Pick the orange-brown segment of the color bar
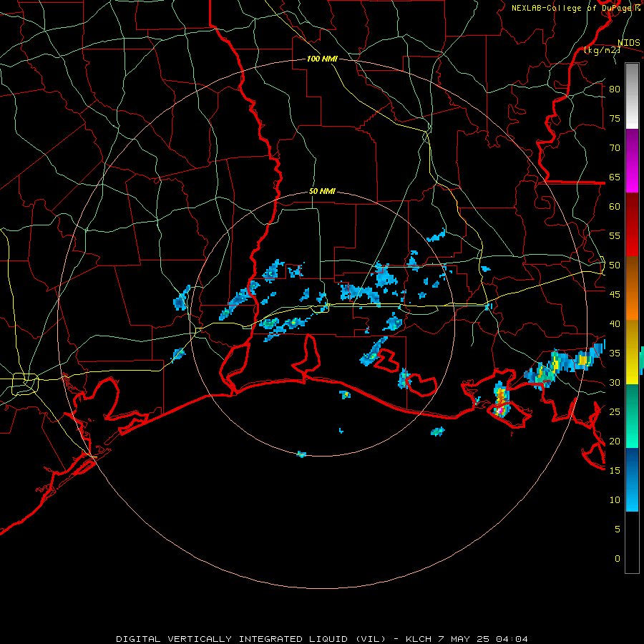 [632, 288]
